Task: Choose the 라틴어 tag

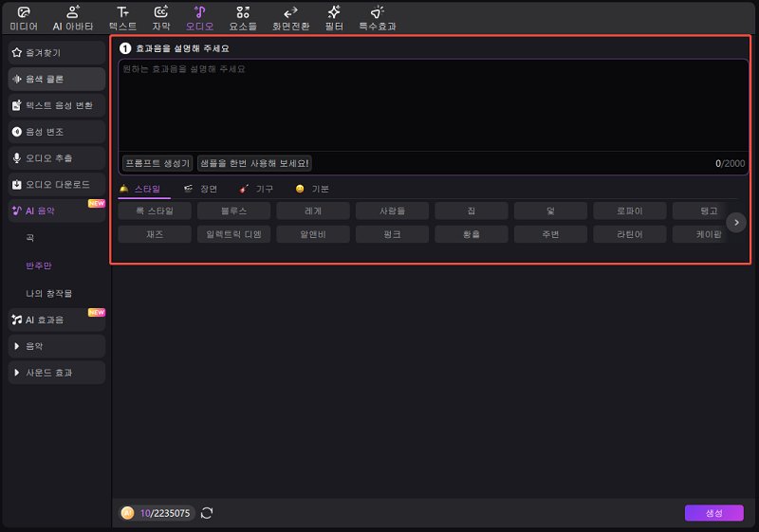Action: coord(630,234)
